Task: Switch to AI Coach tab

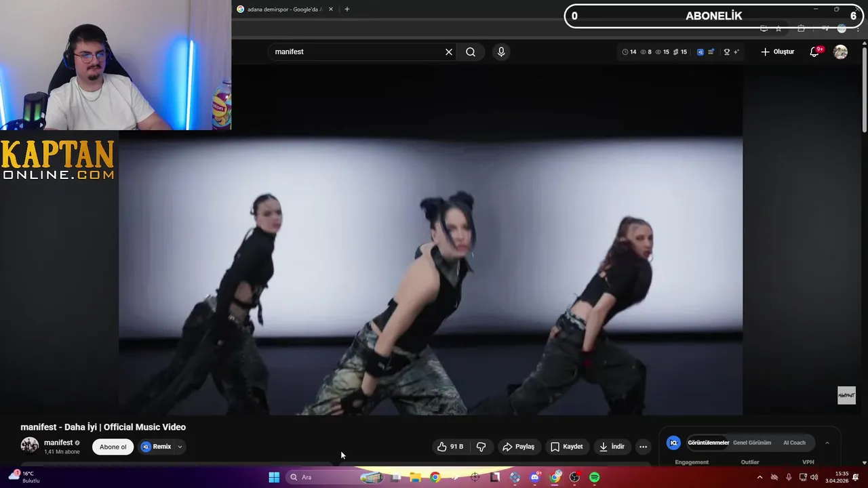Action: (x=794, y=443)
